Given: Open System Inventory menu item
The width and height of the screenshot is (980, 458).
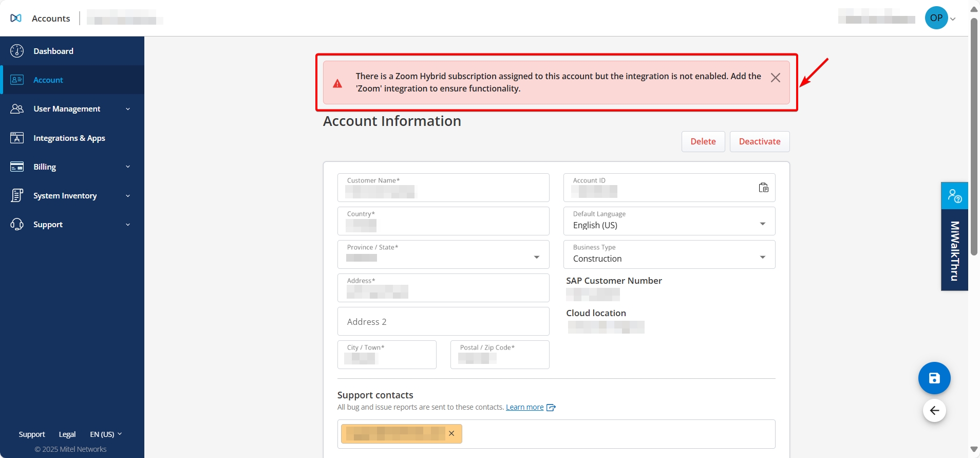Looking at the screenshot, I should click(72, 196).
